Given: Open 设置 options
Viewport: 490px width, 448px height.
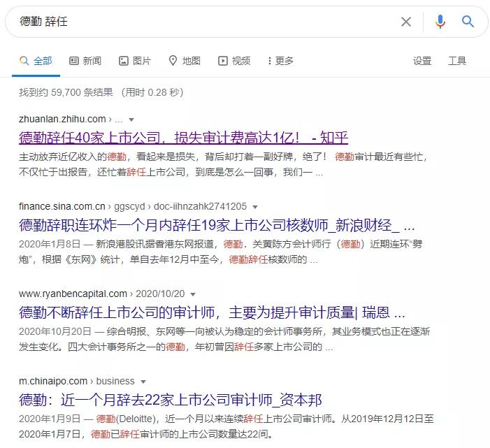Looking at the screenshot, I should coord(422,61).
